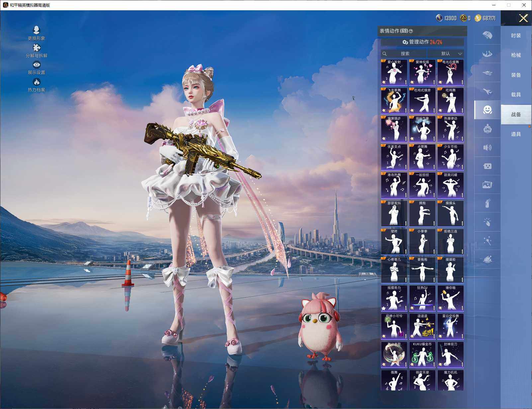Select the 飞龙拳舞 emote thumbnail
This screenshot has height=409, width=532.
coord(394,101)
